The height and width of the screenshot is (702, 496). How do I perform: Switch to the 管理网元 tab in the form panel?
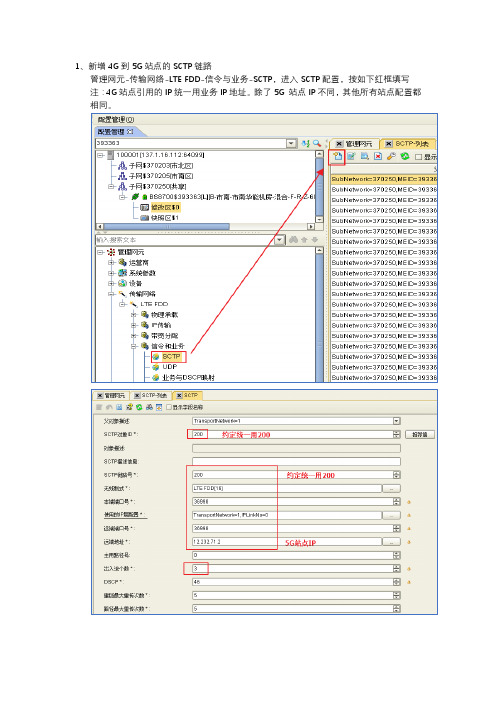pyautogui.click(x=112, y=395)
